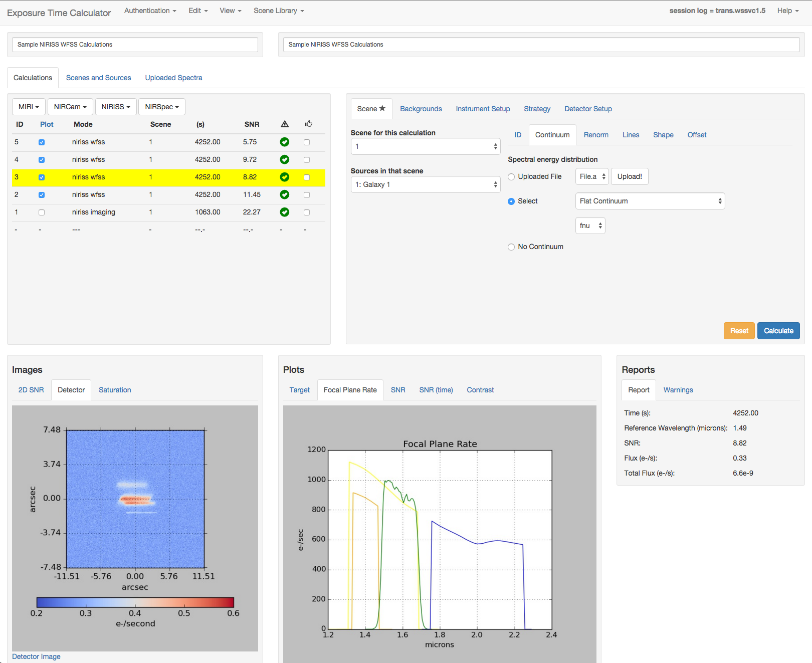Choose the Uploaded File radio option
The width and height of the screenshot is (812, 663).
[x=511, y=177]
